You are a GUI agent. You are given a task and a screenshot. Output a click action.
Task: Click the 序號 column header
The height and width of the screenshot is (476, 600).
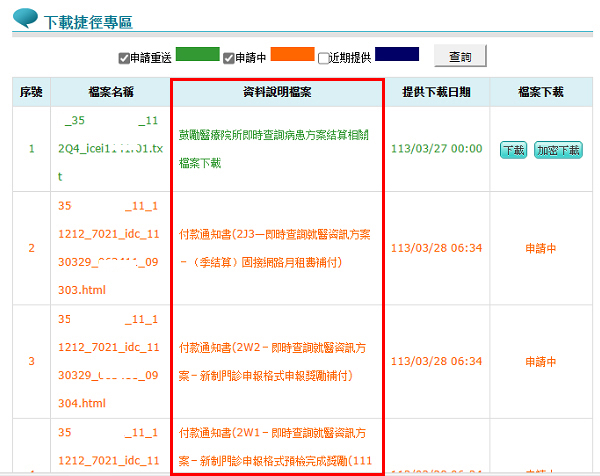[x=31, y=92]
